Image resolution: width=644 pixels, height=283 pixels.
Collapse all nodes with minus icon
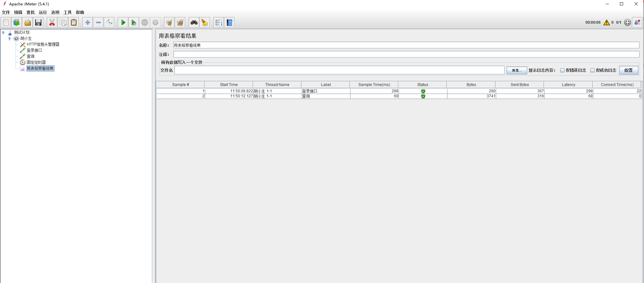tap(98, 22)
